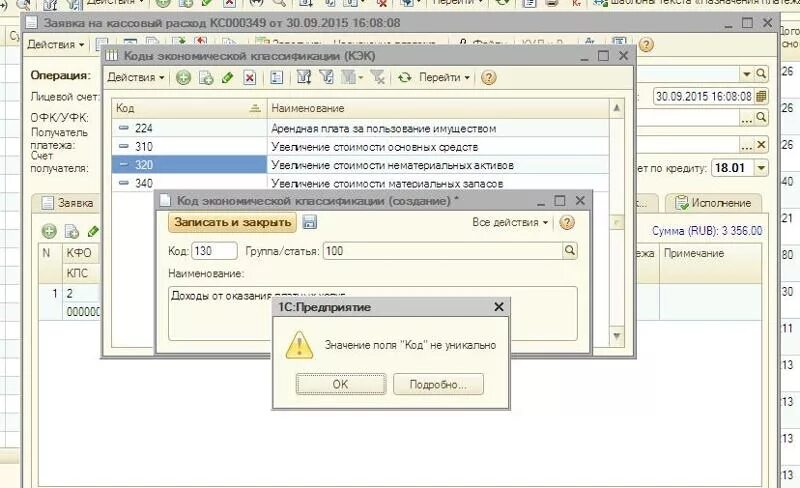Expand the Все действия menu

pyautogui.click(x=510, y=223)
